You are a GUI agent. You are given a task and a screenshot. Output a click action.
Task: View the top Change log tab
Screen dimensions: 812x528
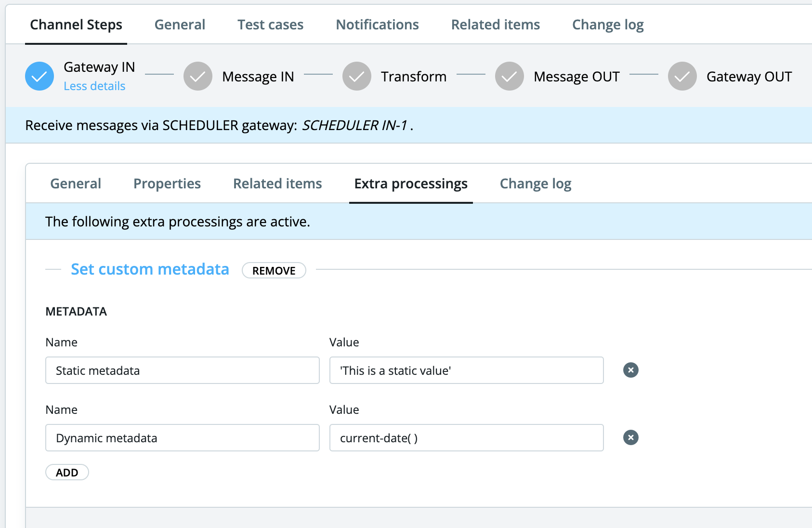point(608,24)
